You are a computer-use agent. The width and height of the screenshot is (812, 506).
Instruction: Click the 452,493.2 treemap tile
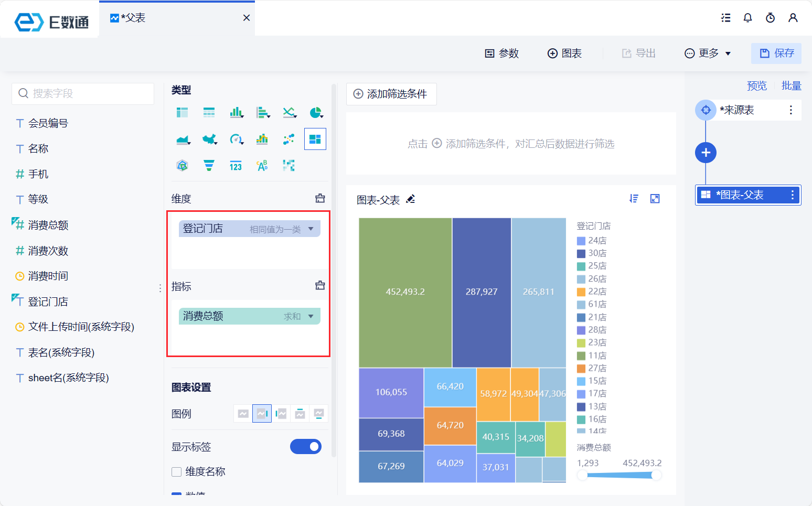point(405,292)
